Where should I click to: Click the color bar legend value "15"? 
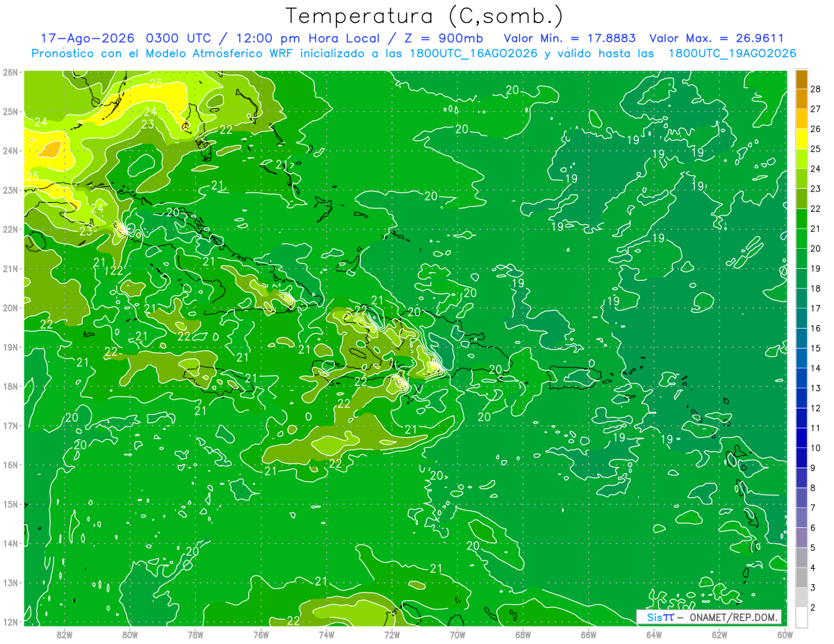(x=816, y=348)
